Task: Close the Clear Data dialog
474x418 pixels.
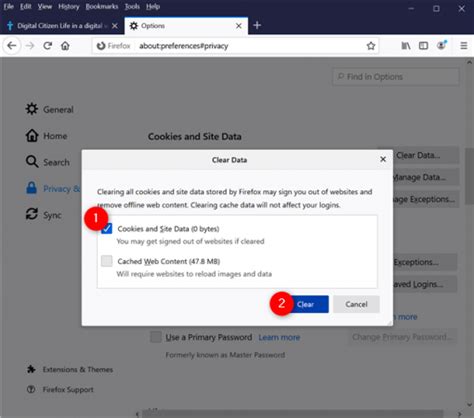Action: click(383, 159)
